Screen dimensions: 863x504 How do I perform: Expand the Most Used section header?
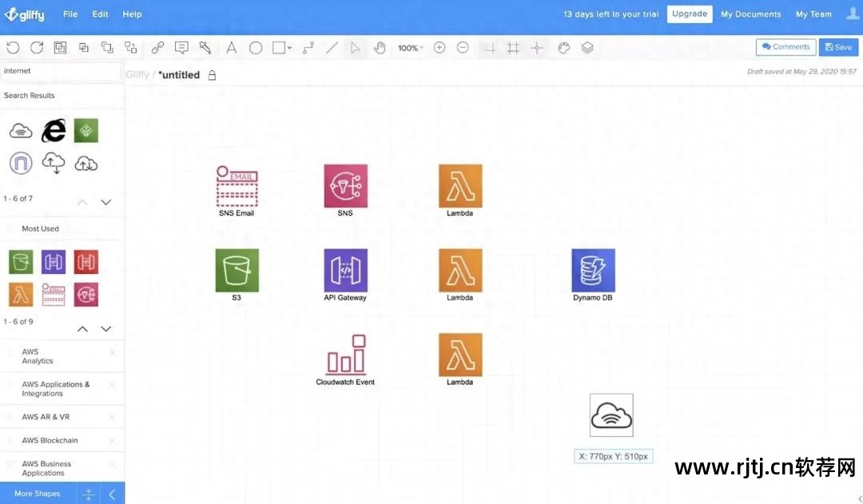pos(62,229)
